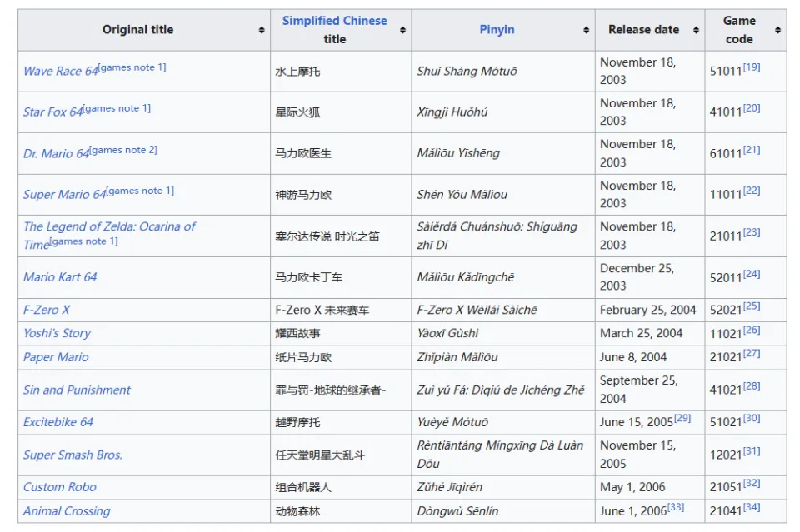Viewport: 800px width, 532px height.
Task: Click sort arrows in Simplified Chinese title header
Action: [x=402, y=30]
